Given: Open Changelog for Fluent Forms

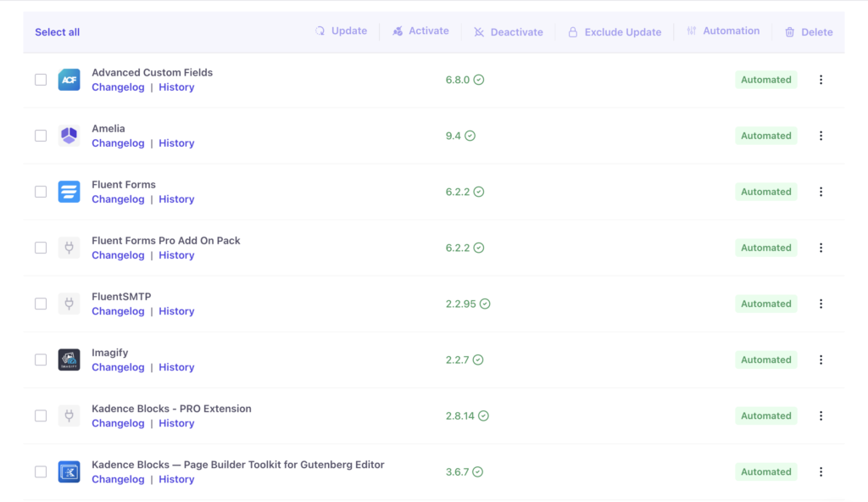Looking at the screenshot, I should 118,199.
